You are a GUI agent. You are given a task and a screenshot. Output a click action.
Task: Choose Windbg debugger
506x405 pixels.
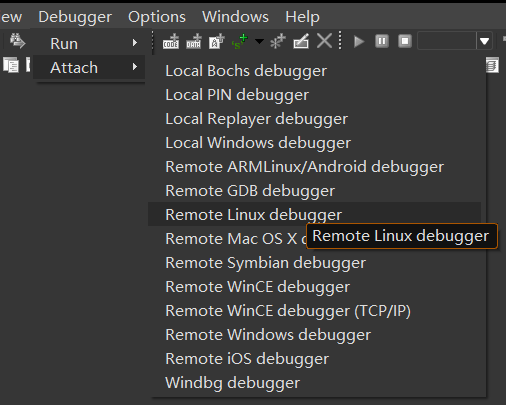click(x=314, y=383)
